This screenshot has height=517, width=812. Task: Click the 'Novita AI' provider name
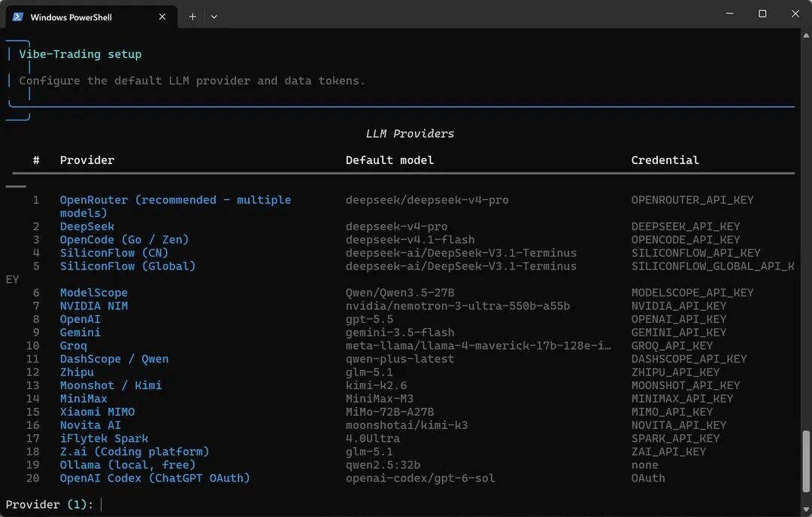point(91,424)
